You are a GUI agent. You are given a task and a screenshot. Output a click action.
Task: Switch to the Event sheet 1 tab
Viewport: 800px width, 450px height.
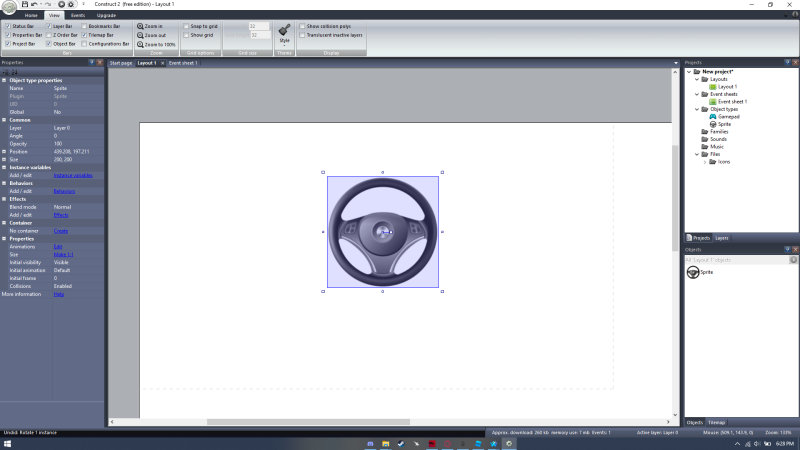coord(183,63)
